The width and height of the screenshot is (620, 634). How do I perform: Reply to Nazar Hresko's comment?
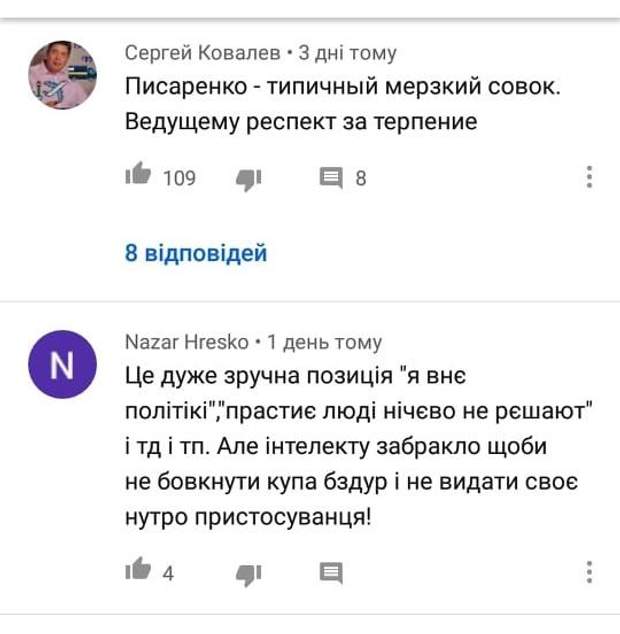[x=330, y=573]
